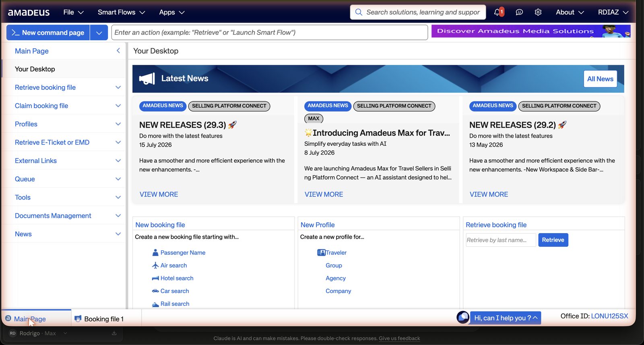Click the Car search car icon
Screen dimensions: 644x345
tap(155, 291)
